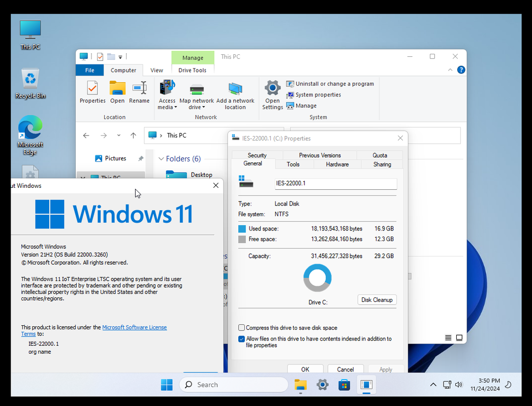Click the Apply button in Properties dialog

point(386,369)
